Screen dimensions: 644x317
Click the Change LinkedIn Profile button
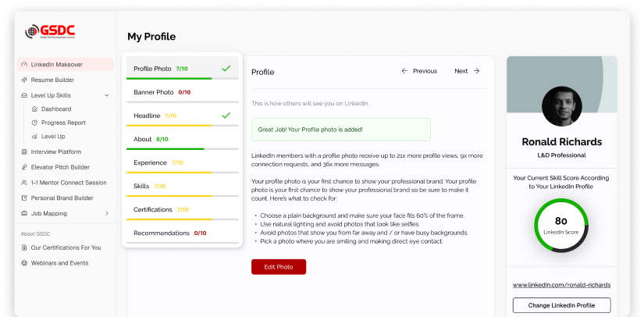561,305
